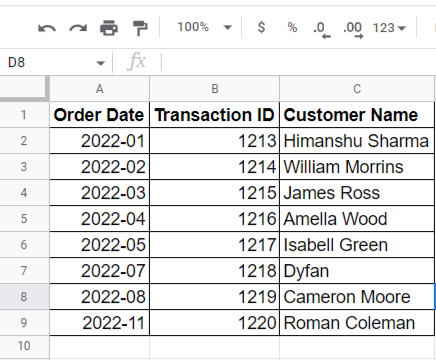The image size is (436, 360).
Task: Select cell with date 2022-03
Action: pyautogui.click(x=99, y=193)
